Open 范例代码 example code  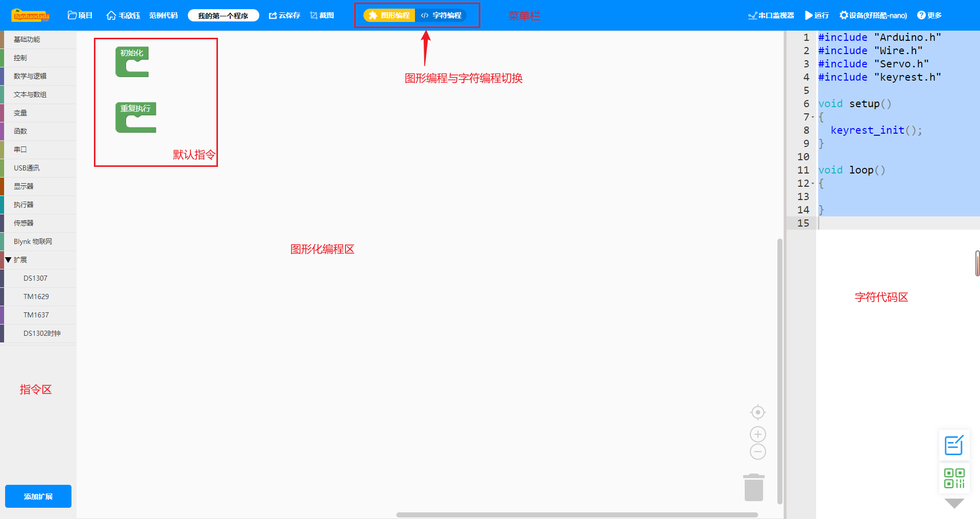point(163,15)
